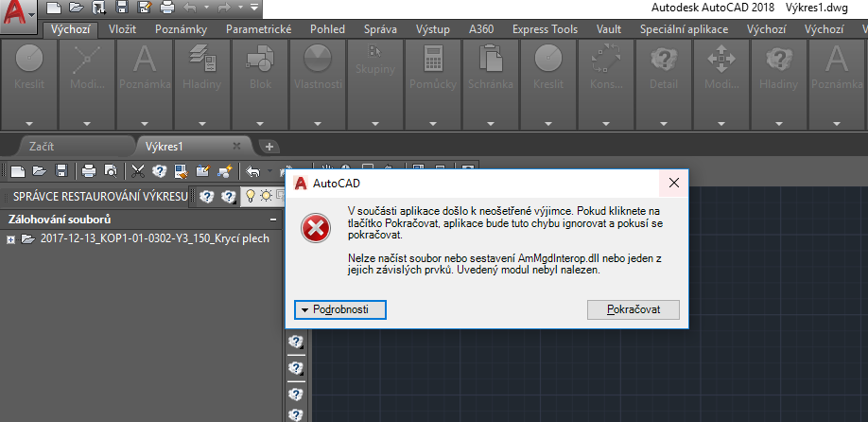The height and width of the screenshot is (422, 868).
Task: Click Save As icon with pencil in Quick Access toolbar
Action: tap(145, 8)
